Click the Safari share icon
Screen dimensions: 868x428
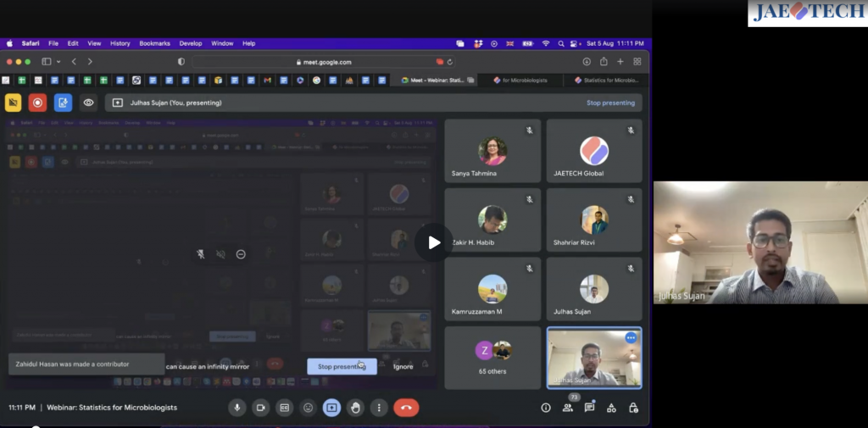pos(604,62)
